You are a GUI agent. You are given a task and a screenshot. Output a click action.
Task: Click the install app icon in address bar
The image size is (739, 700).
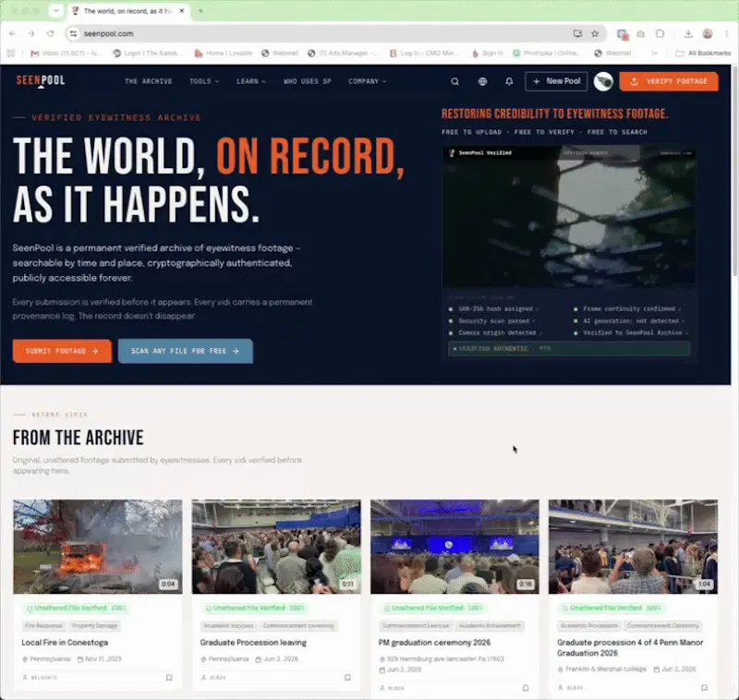(x=577, y=33)
